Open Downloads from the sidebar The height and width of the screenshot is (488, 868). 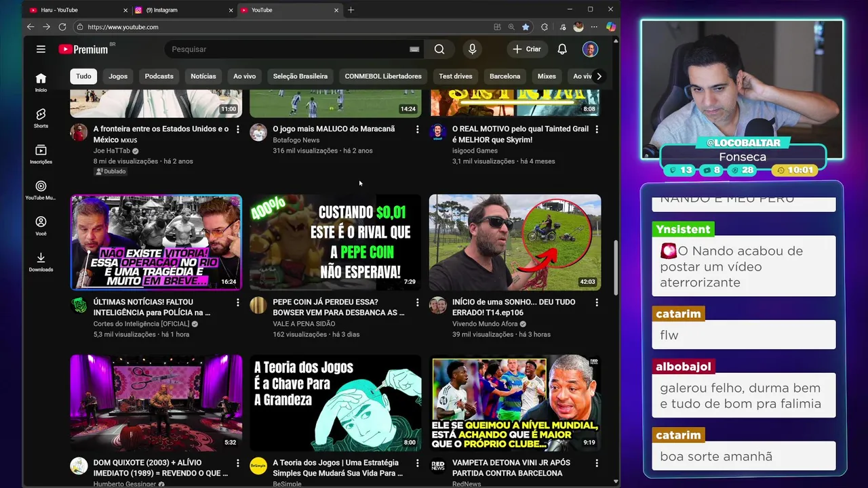click(x=41, y=262)
